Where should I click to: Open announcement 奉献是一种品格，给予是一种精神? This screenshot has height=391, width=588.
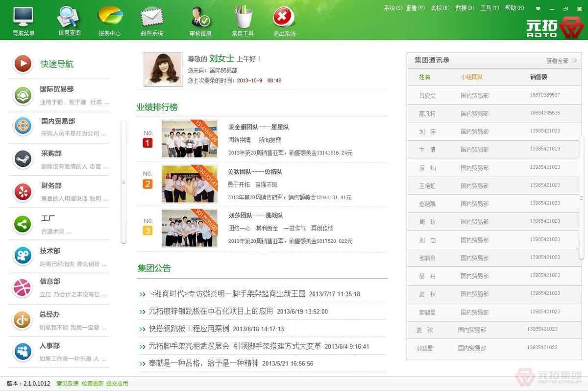click(x=203, y=364)
